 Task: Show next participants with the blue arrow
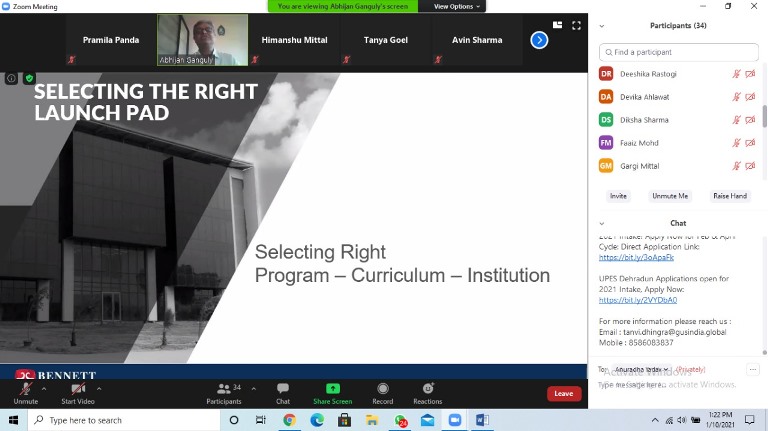[x=539, y=40]
